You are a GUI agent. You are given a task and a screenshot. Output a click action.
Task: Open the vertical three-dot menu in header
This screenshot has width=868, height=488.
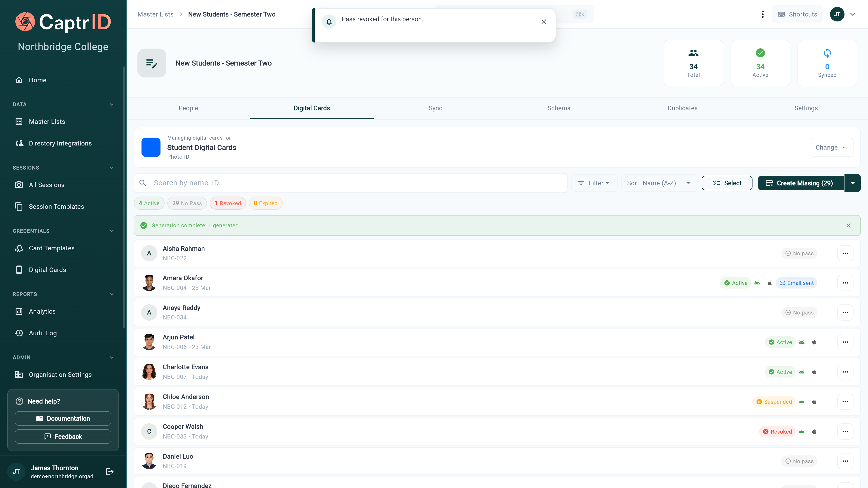[762, 14]
